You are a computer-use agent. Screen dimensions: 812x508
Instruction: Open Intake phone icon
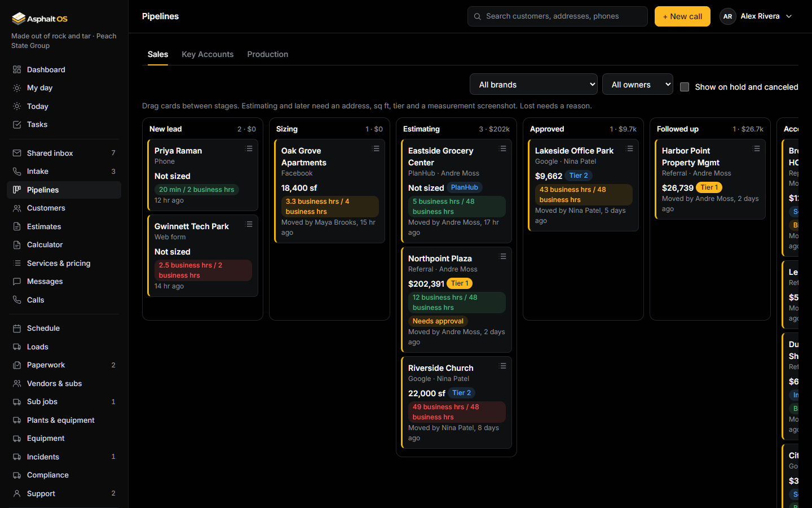17,172
